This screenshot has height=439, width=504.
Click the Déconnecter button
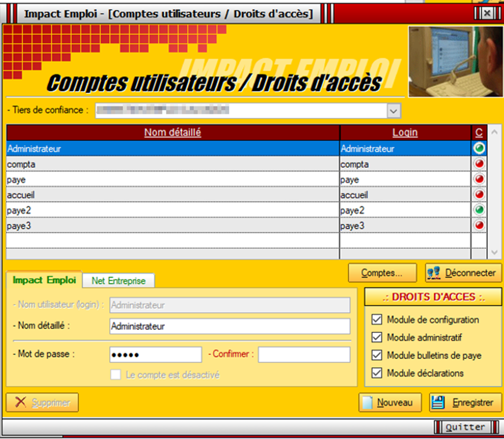(x=463, y=273)
